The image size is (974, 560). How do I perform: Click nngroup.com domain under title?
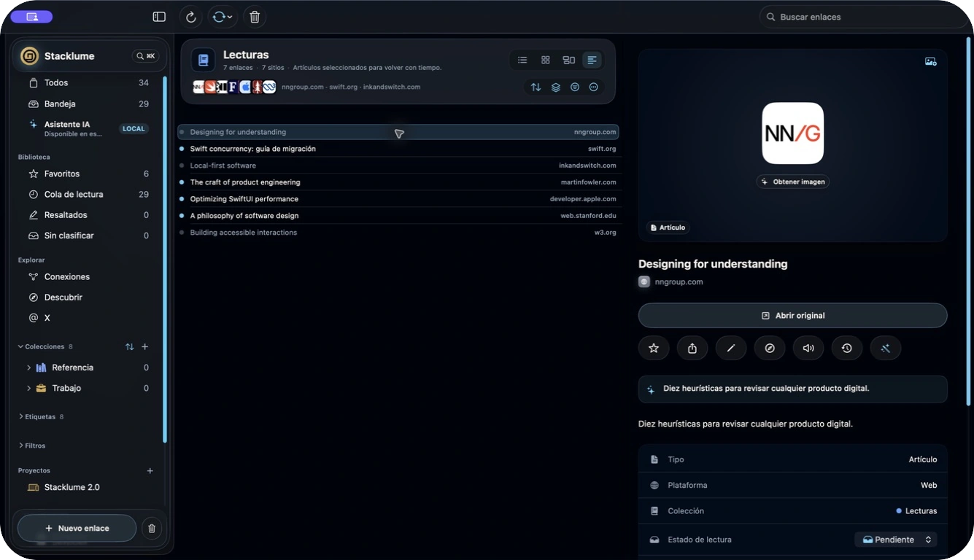tap(679, 282)
